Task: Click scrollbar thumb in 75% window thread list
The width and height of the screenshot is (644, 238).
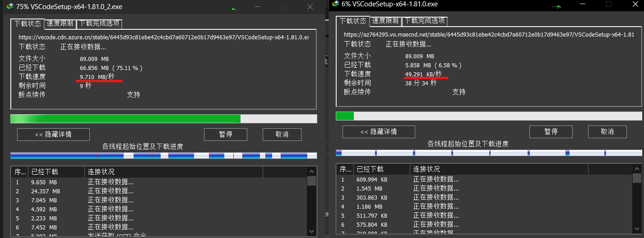Action: 312,181
